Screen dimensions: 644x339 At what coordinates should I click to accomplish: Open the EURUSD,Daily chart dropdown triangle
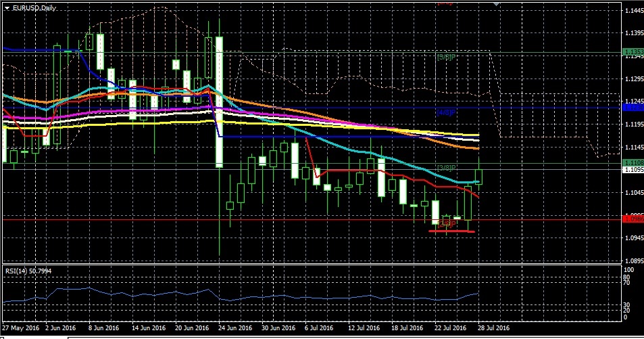click(7, 7)
